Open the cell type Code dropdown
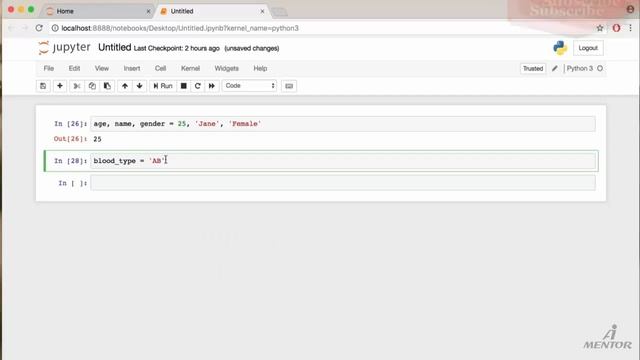Screen dimensions: 640x360 249,86
